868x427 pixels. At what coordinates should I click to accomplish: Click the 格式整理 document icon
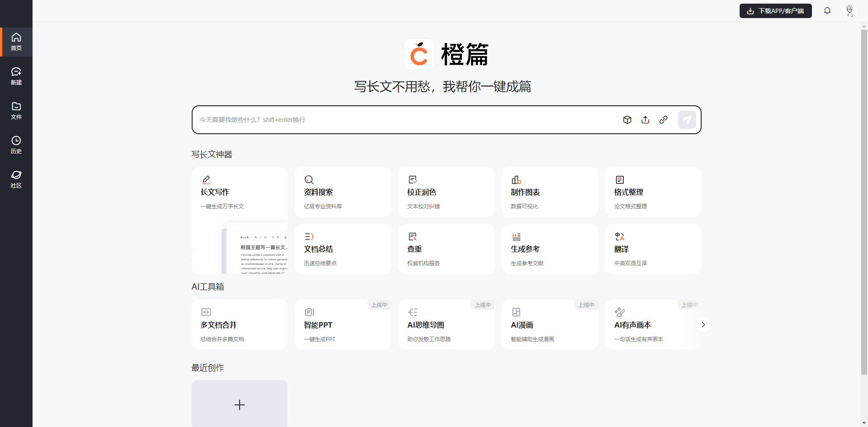(x=619, y=179)
